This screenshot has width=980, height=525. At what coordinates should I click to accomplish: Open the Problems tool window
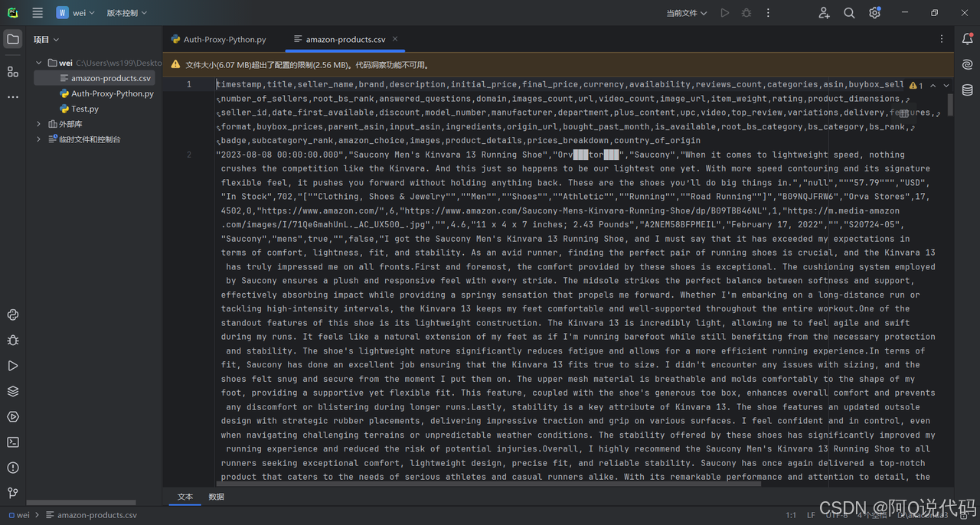click(x=13, y=468)
